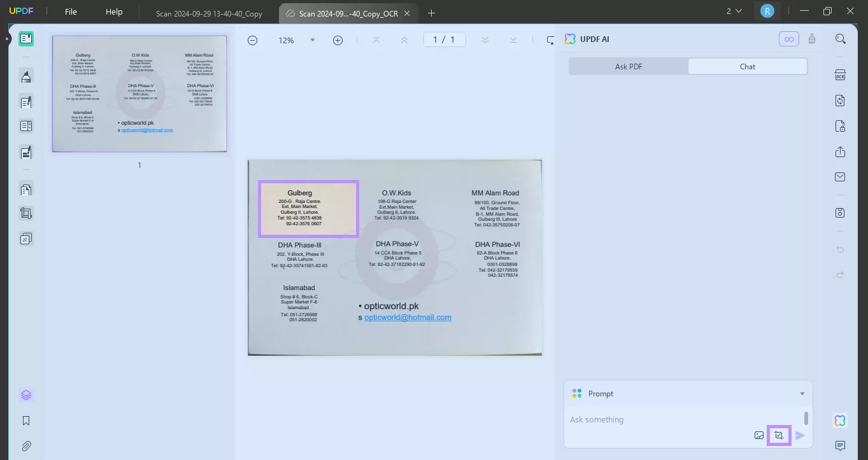This screenshot has height=460, width=868.
Task: Open the zoom percentage dropdown
Action: click(312, 39)
